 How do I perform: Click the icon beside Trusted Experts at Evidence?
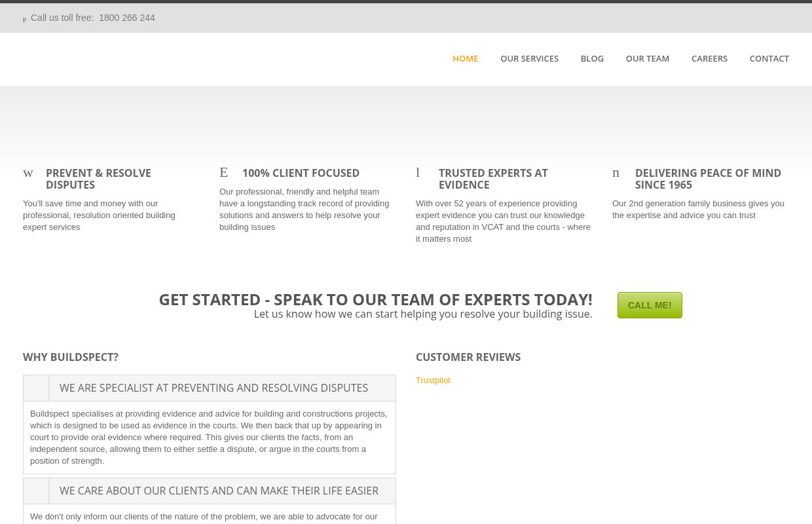click(x=418, y=172)
